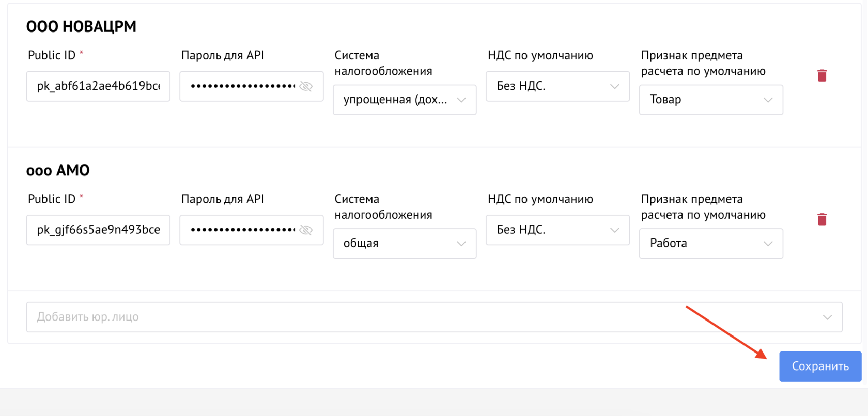Click the ооо АМО section heading

pos(58,170)
